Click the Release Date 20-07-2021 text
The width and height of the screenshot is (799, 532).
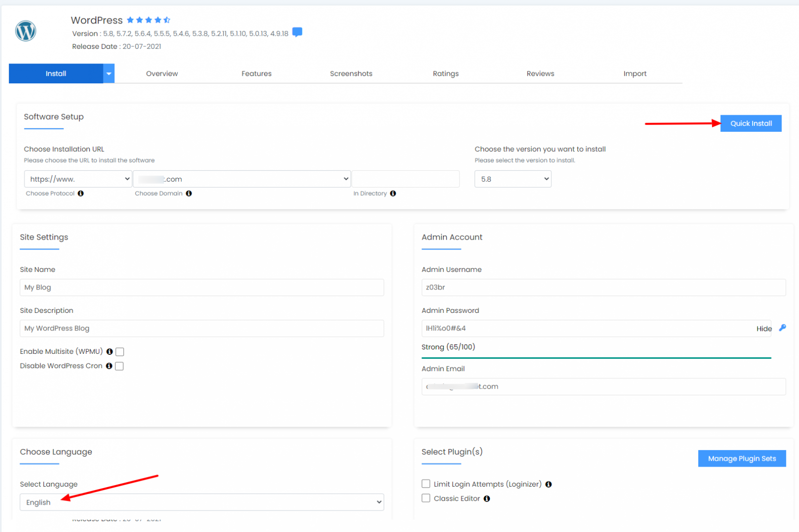pyautogui.click(x=117, y=46)
